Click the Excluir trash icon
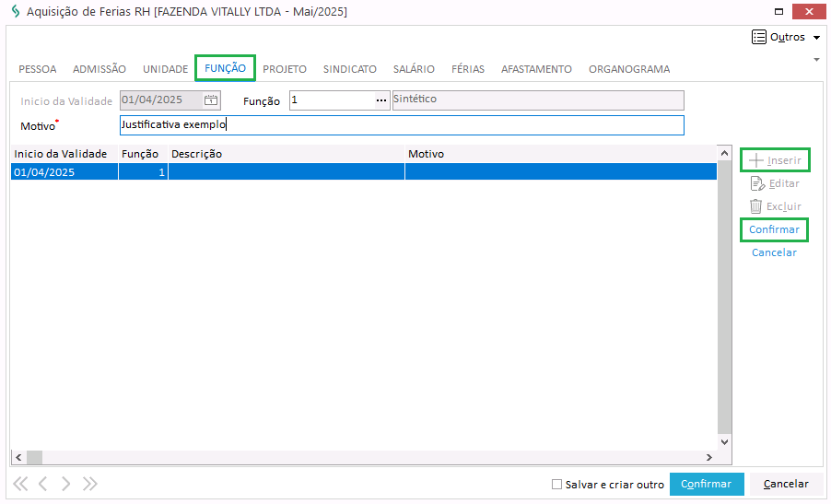This screenshot has width=831, height=504. (755, 206)
